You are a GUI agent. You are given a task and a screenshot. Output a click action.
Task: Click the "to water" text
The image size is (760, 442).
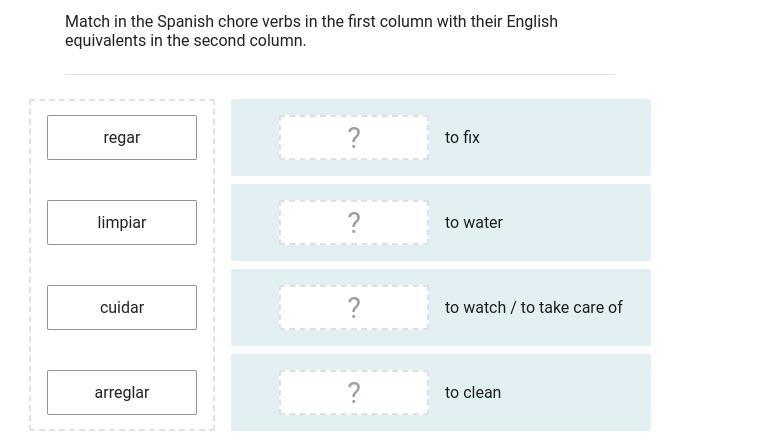[474, 222]
